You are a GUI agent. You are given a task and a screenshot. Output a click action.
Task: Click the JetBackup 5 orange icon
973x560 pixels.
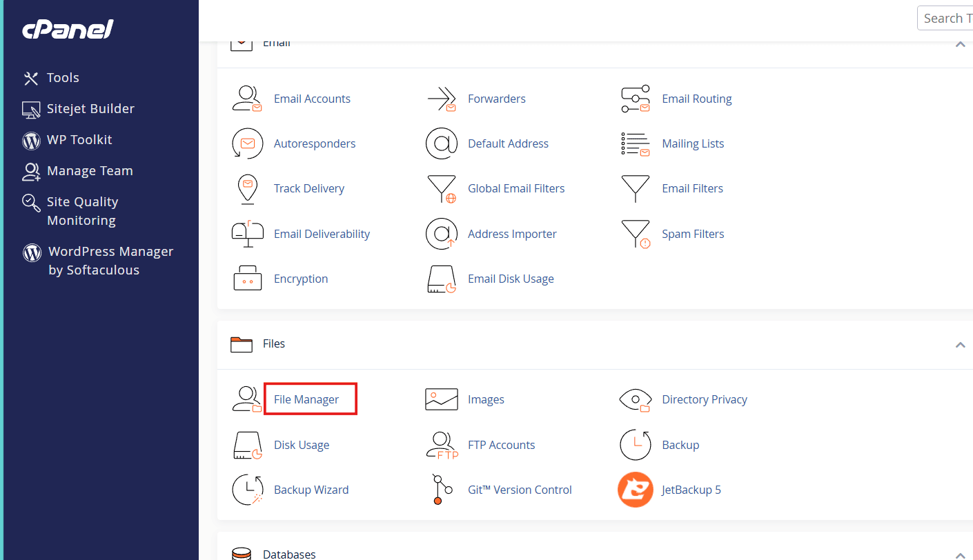[635, 490]
